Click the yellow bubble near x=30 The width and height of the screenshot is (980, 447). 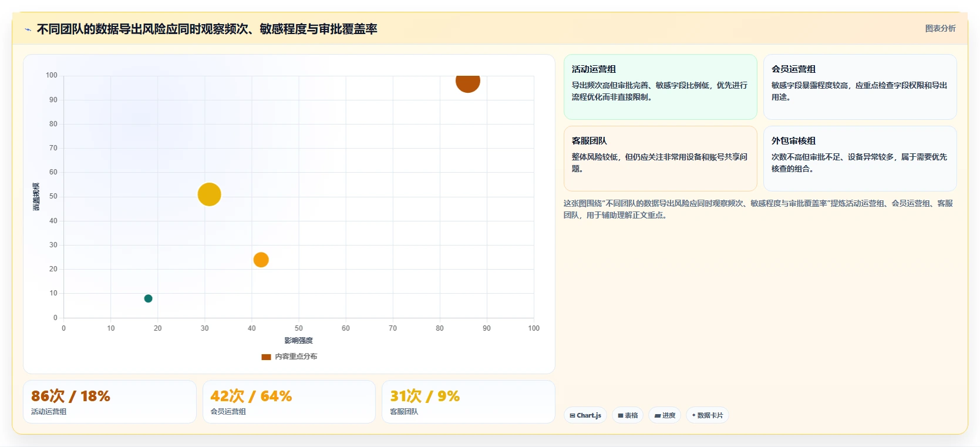(x=209, y=194)
